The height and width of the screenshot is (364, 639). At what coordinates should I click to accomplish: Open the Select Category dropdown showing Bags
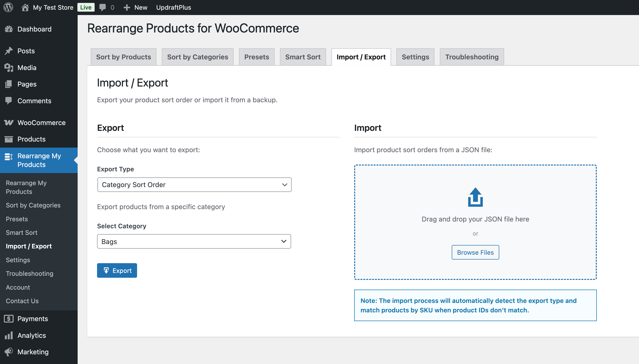(x=194, y=241)
